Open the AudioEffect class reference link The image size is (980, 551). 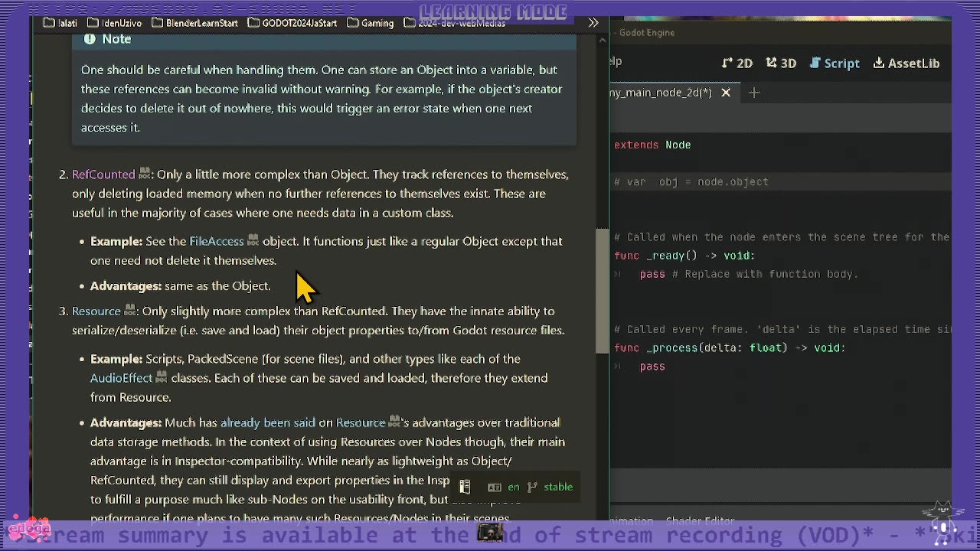[122, 378]
